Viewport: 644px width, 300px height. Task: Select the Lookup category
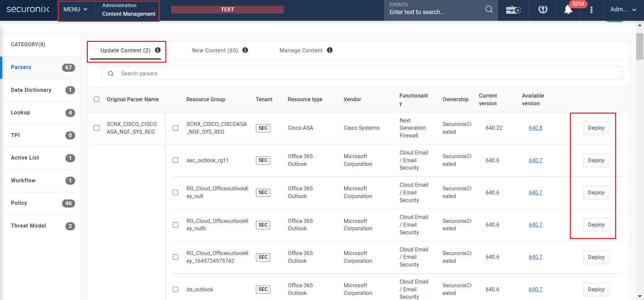(40, 113)
